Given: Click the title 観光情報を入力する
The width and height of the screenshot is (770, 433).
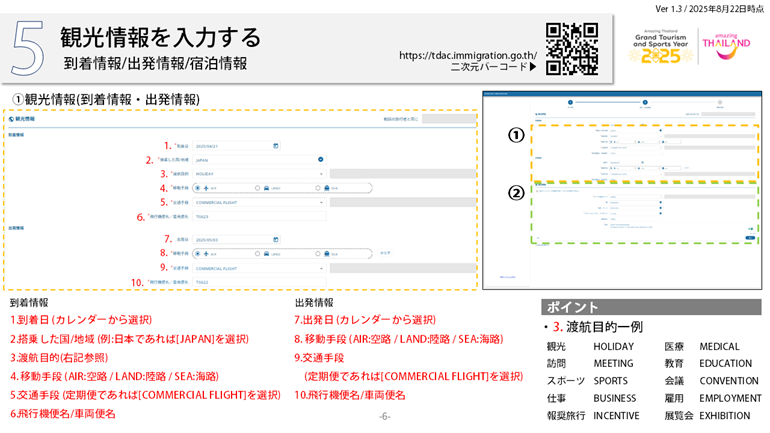Looking at the screenshot, I should pos(161,37).
